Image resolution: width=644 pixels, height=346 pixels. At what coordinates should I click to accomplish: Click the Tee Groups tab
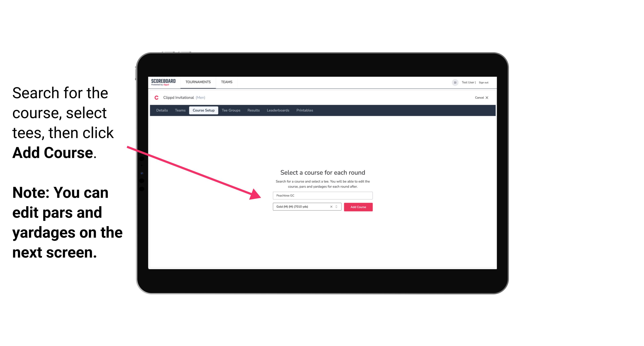(x=230, y=110)
